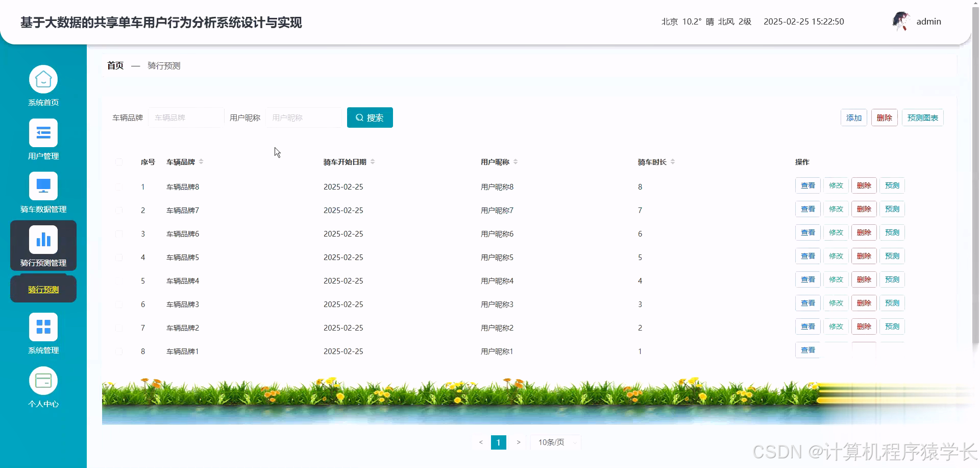Screen dimensions: 980x468
Task: Select the checkbox next to 车辆品牌3
Action: pos(119,304)
